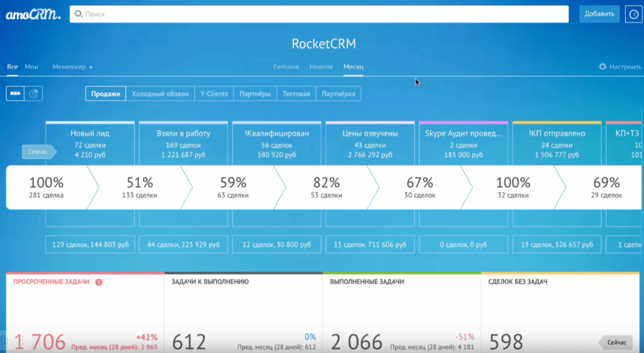644x353 pixels.
Task: Open the clock icon in the top-right corner
Action: [633, 14]
